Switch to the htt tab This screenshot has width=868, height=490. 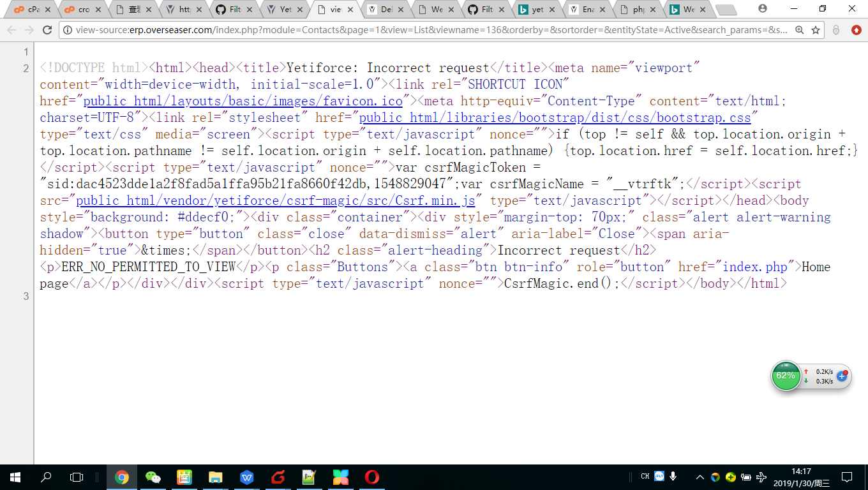click(182, 10)
